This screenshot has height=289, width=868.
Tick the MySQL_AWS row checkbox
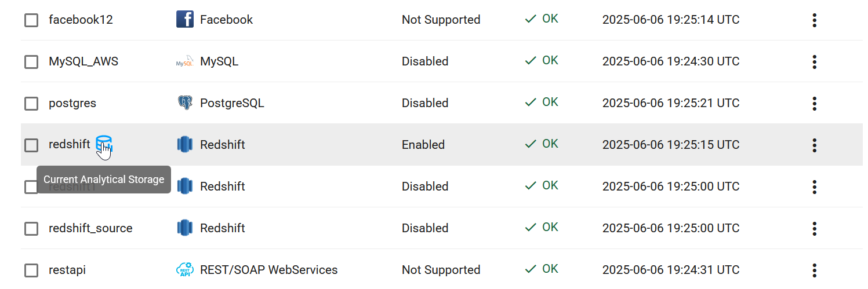tap(31, 62)
